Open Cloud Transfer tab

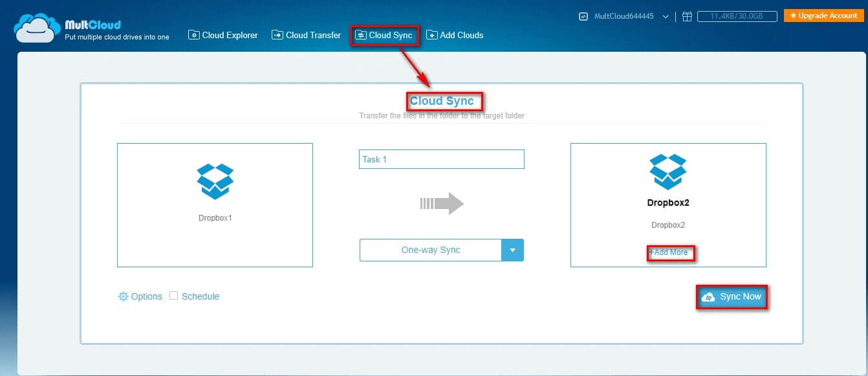point(307,35)
